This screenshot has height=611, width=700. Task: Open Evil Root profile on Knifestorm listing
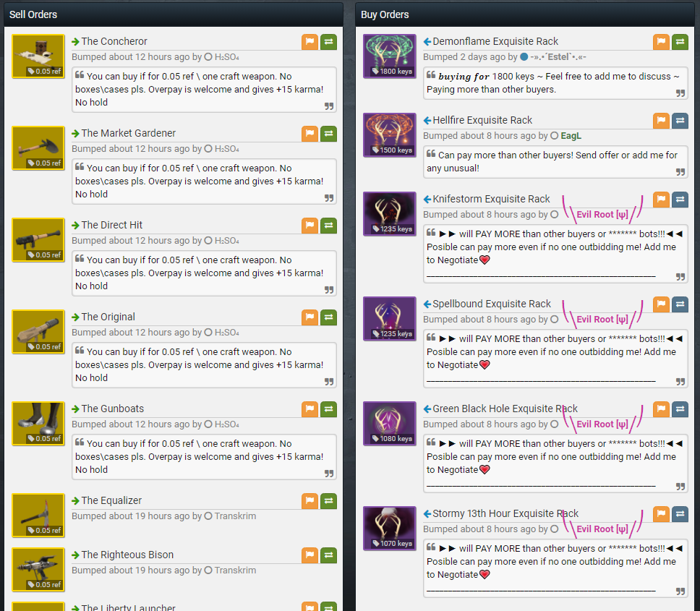point(602,215)
